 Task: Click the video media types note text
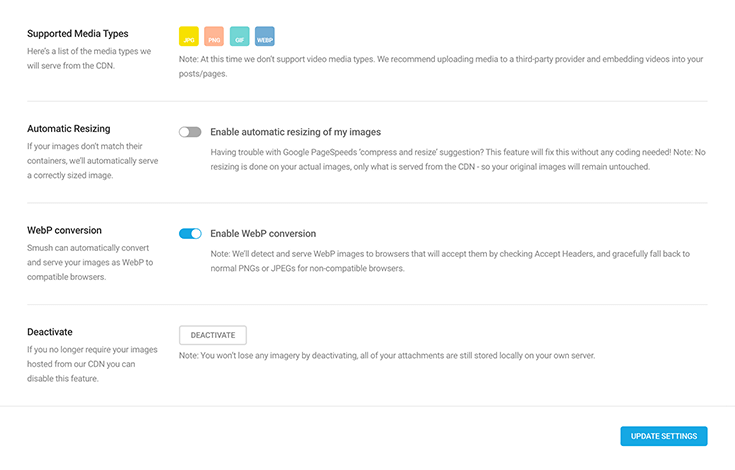coord(441,66)
